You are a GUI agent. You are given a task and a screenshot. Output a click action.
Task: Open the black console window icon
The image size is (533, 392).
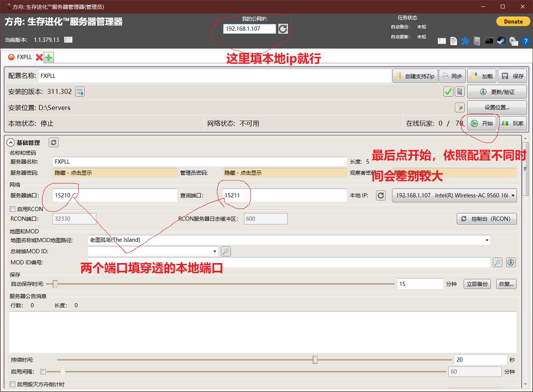point(489,41)
